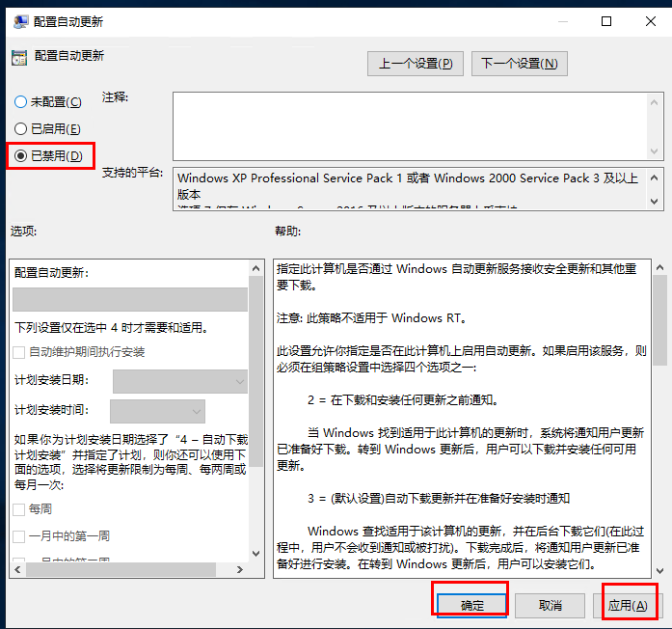672x629 pixels.
Task: Check the 一月中的第一周 checkbox
Action: [20, 535]
